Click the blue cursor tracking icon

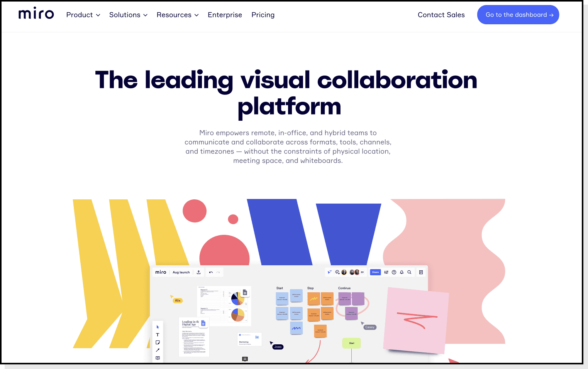330,272
